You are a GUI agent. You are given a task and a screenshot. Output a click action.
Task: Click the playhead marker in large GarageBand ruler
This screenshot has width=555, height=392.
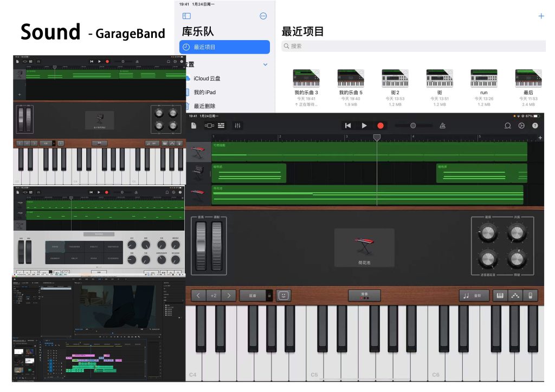click(377, 138)
